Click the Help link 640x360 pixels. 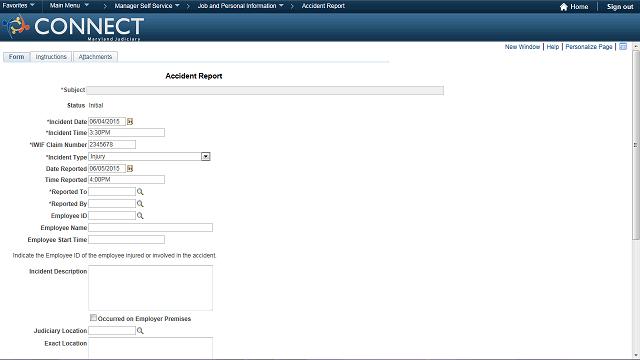[553, 47]
